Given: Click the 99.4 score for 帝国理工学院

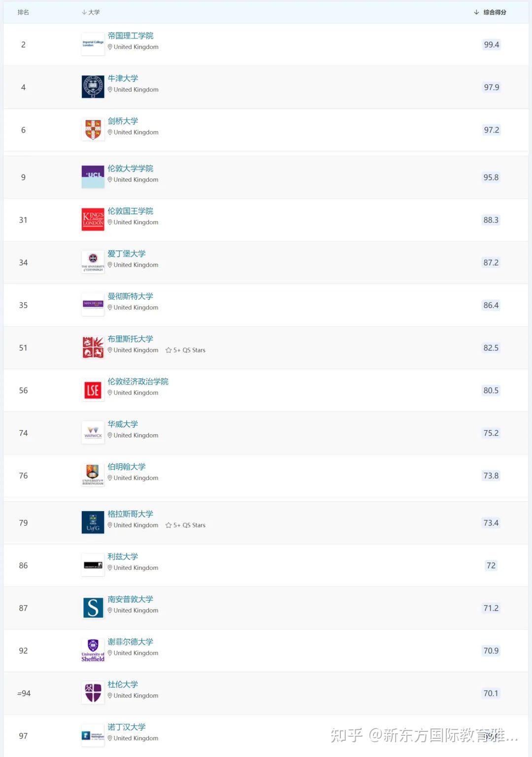Looking at the screenshot, I should pyautogui.click(x=491, y=45).
